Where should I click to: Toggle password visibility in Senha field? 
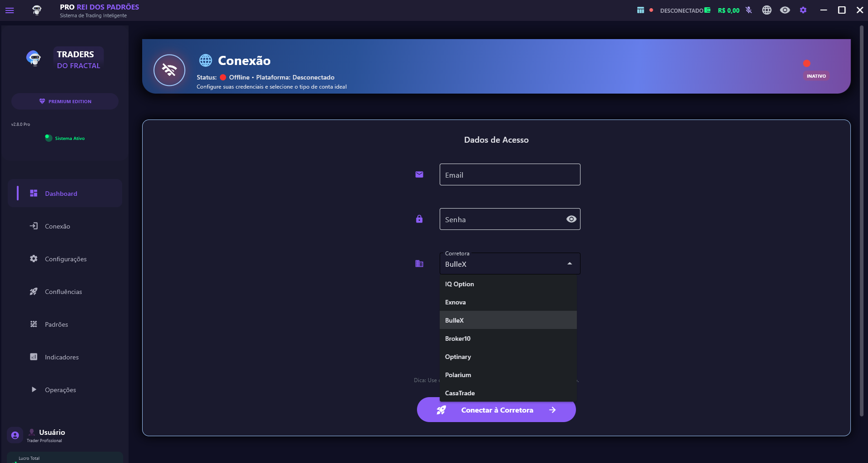tap(571, 219)
